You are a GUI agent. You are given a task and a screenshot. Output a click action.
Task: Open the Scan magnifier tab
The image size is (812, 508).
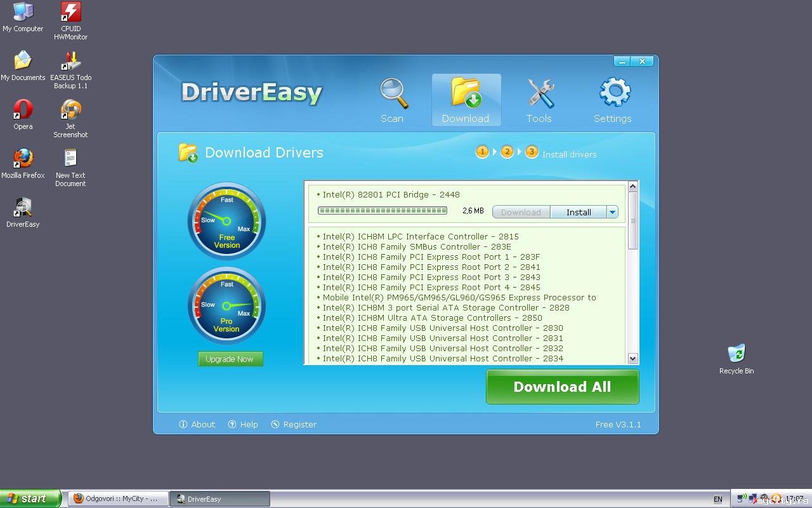point(393,100)
